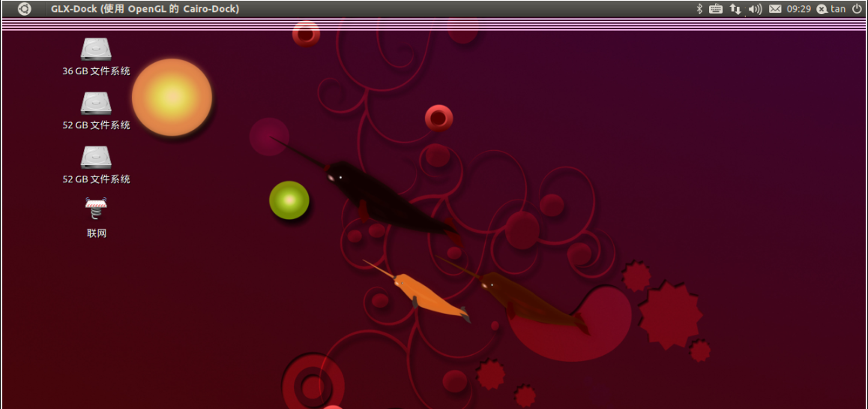Open the 09:29 clock calendar
Image resolution: width=868 pixels, height=409 pixels.
[x=799, y=9]
